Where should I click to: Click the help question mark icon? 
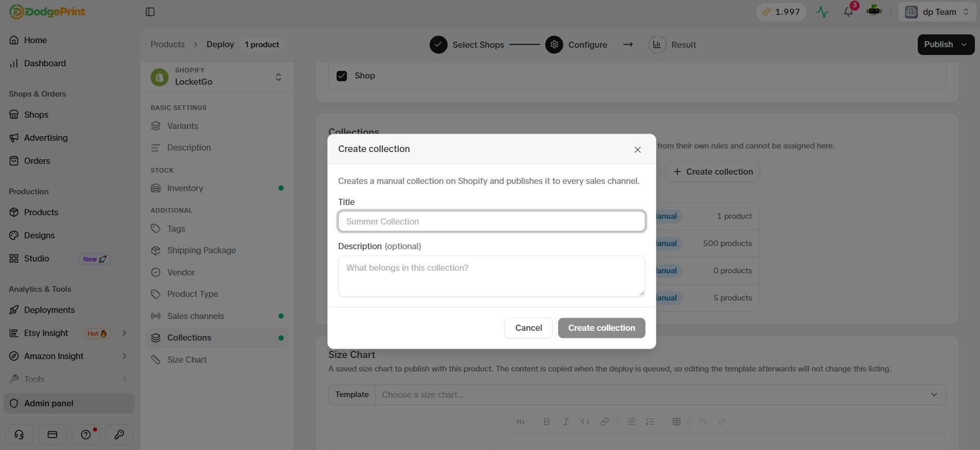tap(86, 435)
